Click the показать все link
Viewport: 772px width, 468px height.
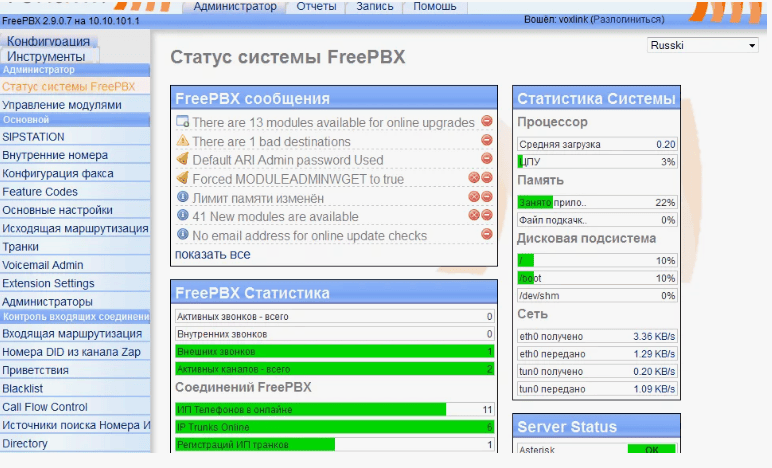coord(213,254)
